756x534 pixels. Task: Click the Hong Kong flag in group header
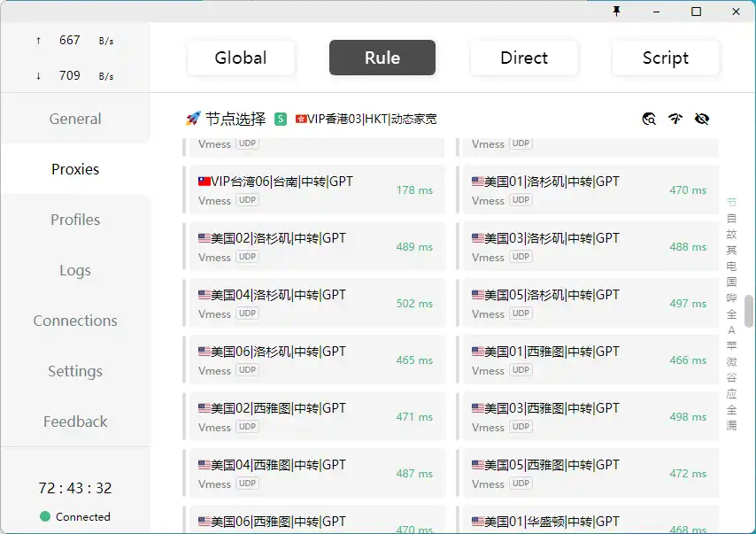point(301,119)
